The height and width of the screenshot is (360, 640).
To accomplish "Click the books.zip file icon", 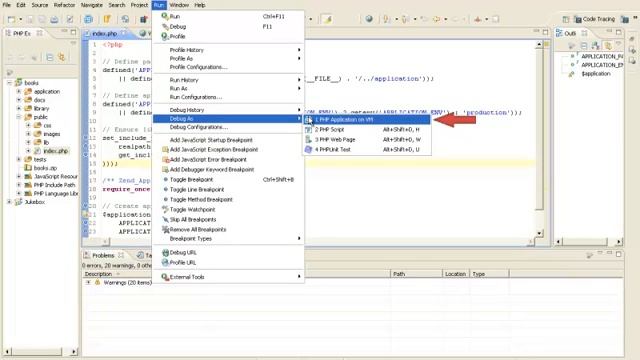I will tap(28, 168).
